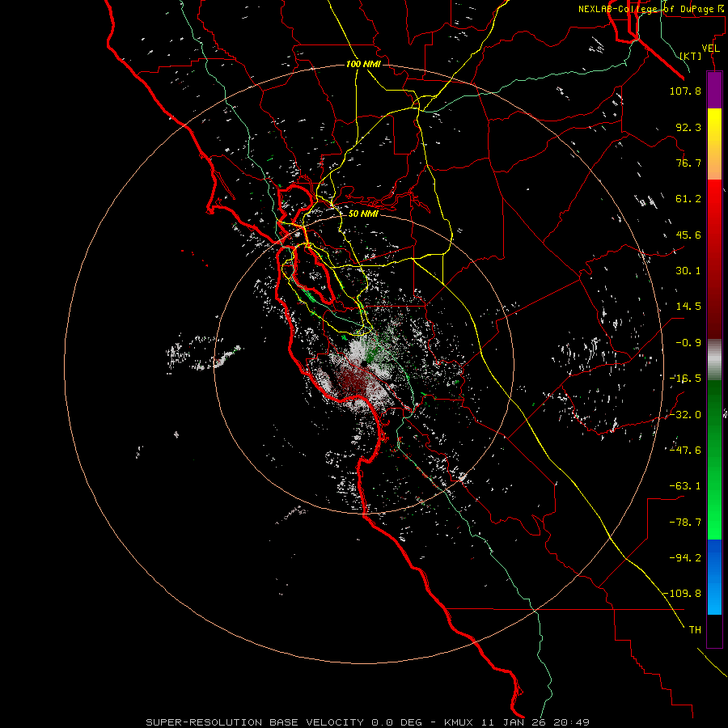The image size is (728, 728).
Task: Click the VEL legend title
Action: click(711, 49)
